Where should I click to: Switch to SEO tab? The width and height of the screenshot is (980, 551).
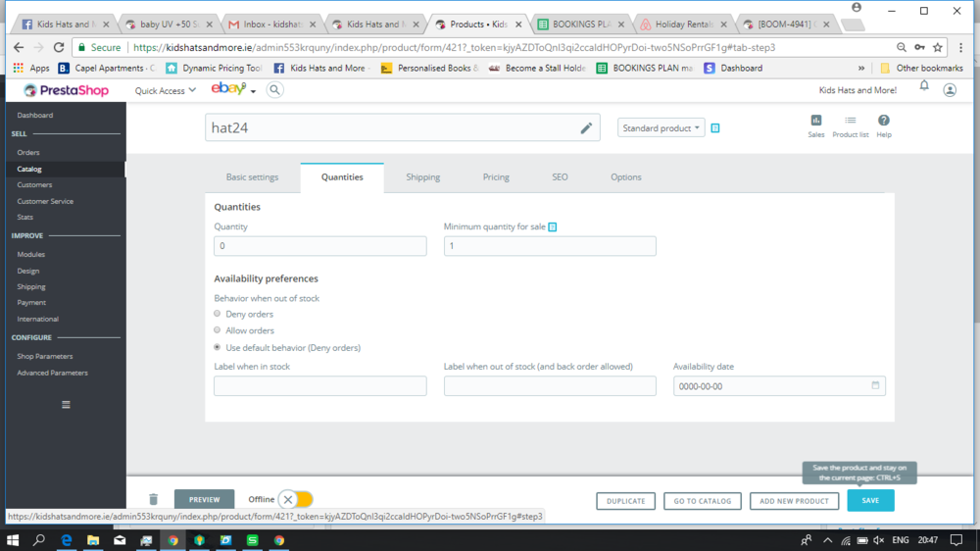(x=560, y=177)
